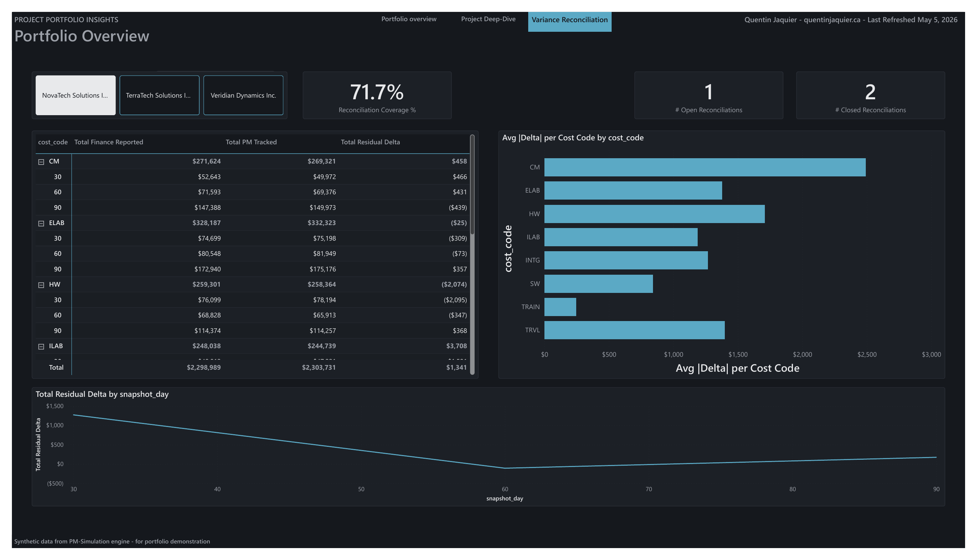Click the $2,500 x-axis tick label
Viewport: 977px width, 560px height.
(x=867, y=354)
